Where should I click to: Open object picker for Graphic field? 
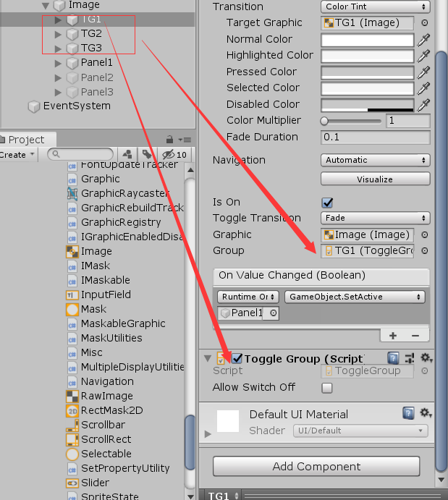pos(425,234)
